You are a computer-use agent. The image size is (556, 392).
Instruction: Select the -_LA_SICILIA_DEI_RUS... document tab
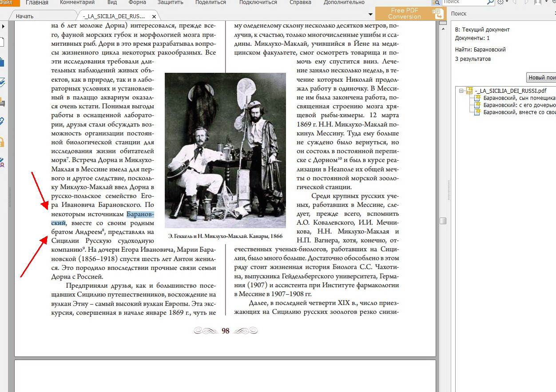pos(115,16)
